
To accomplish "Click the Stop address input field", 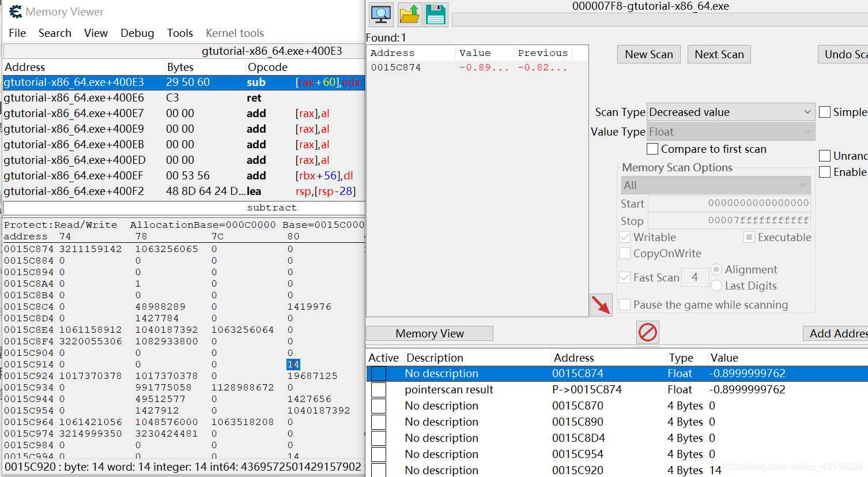I will pyautogui.click(x=729, y=220).
